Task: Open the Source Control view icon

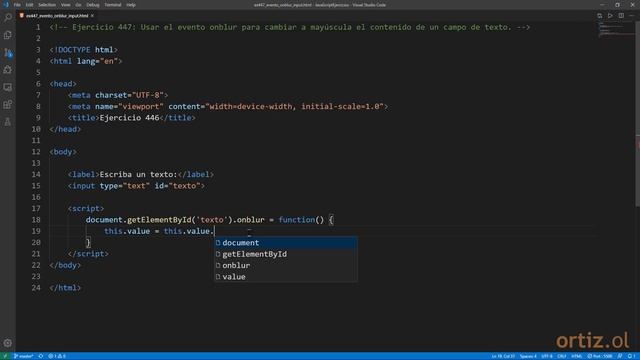Action: pos(8,52)
